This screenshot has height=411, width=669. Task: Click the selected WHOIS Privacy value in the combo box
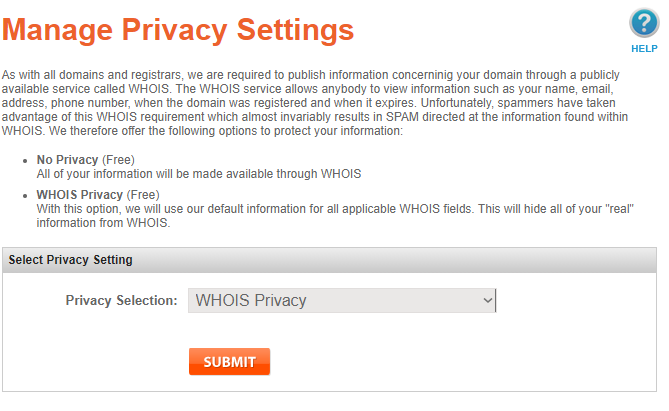(251, 300)
